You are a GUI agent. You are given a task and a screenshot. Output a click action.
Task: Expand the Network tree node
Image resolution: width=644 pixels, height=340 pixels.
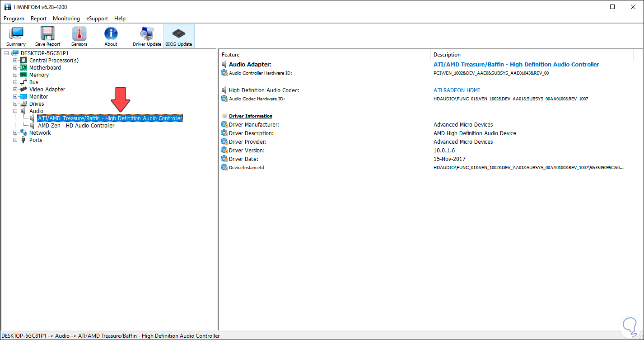(15, 133)
